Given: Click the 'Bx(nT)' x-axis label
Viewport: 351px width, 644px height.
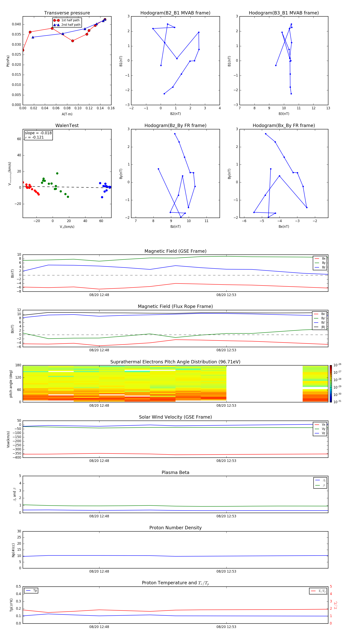Looking at the screenshot, I should (x=284, y=227).
